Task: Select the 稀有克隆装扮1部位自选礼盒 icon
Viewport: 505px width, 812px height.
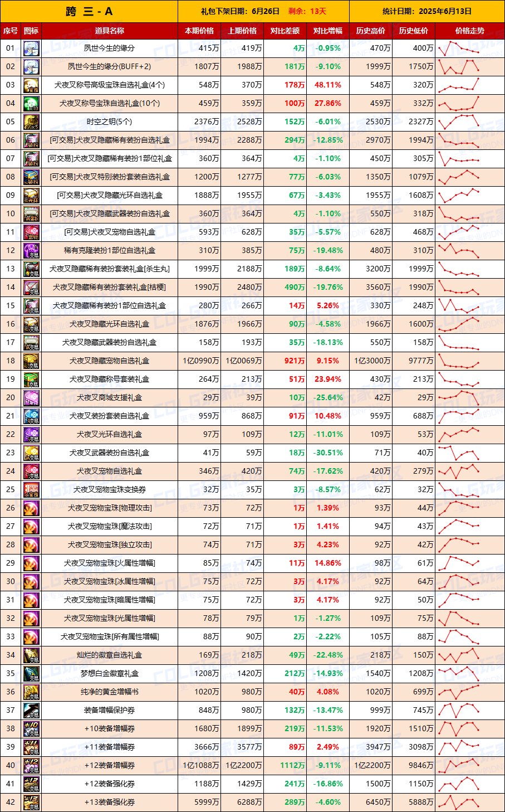Action: coord(31,251)
